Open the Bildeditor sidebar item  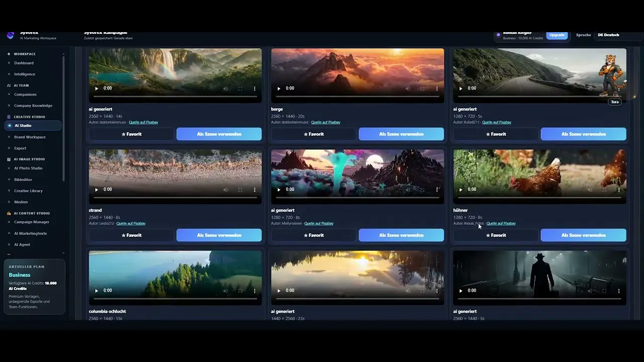coord(23,179)
